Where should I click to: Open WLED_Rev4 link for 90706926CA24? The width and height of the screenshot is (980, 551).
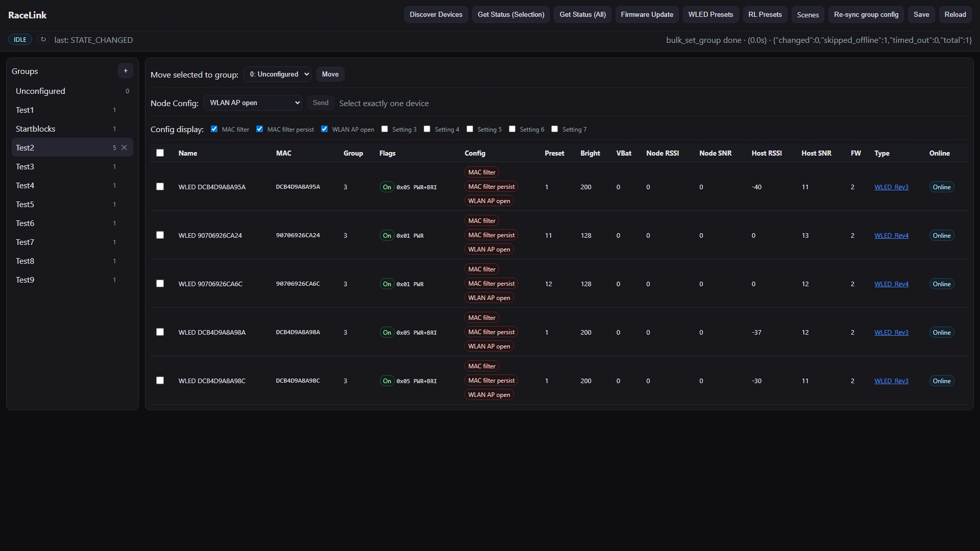tap(891, 236)
